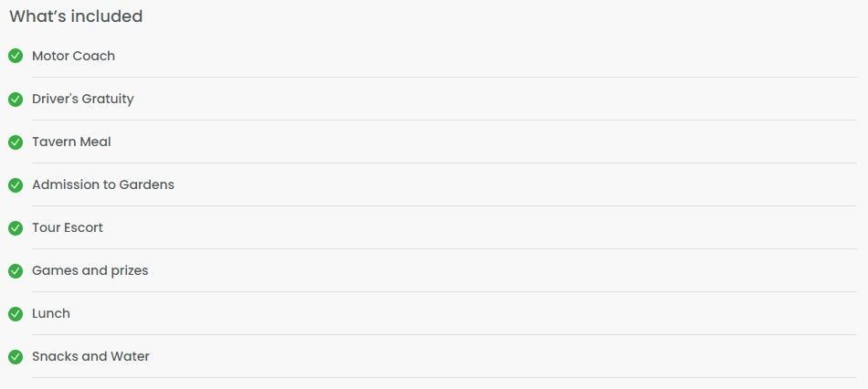Select the Lunch list item text
Image resolution: width=868 pixels, height=389 pixels.
[x=51, y=313]
